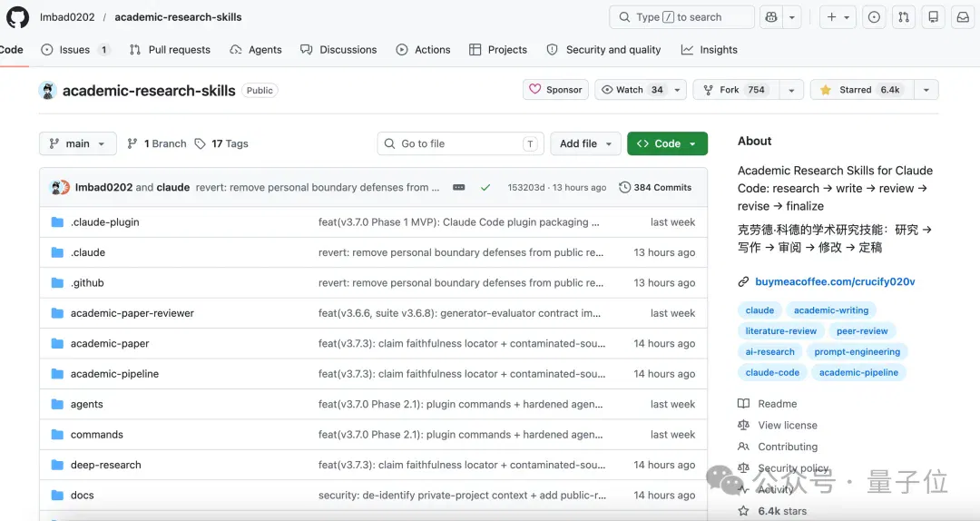Expand the Copilot dropdown arrow
This screenshot has height=521, width=980.
pyautogui.click(x=792, y=17)
